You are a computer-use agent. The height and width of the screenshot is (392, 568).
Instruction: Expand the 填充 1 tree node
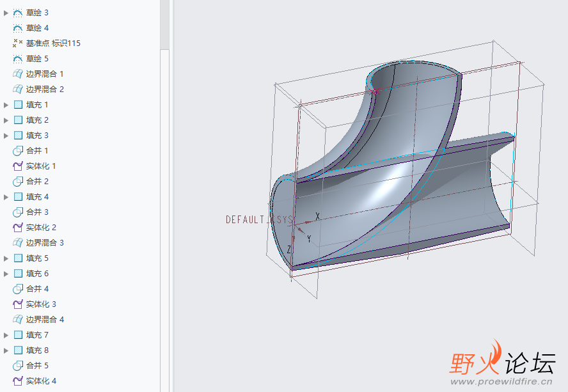point(6,105)
